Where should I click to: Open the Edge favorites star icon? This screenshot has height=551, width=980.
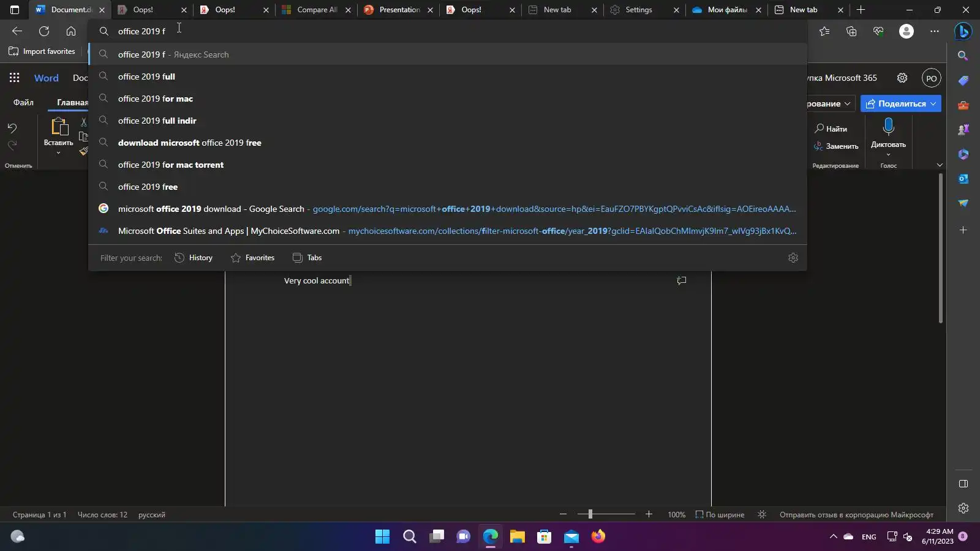(824, 31)
